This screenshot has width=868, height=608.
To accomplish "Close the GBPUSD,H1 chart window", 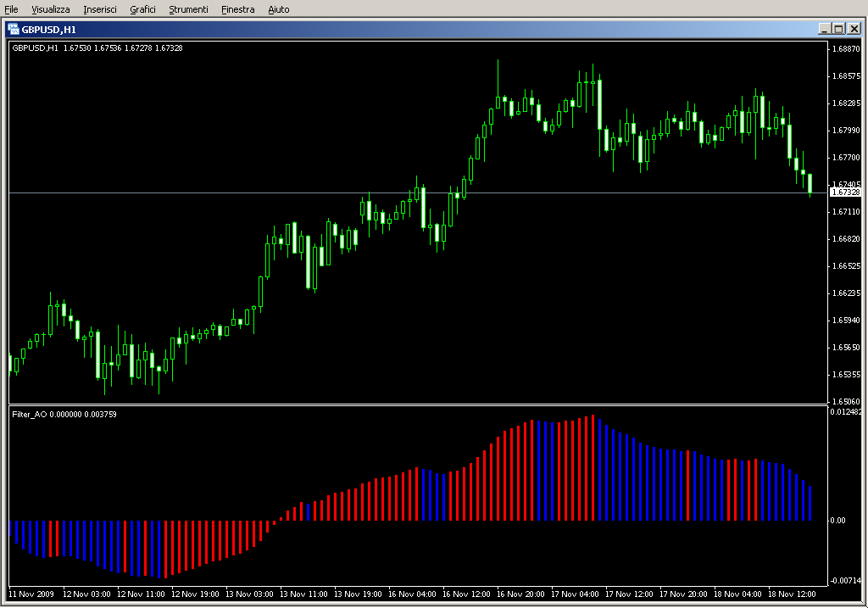I will 854,29.
